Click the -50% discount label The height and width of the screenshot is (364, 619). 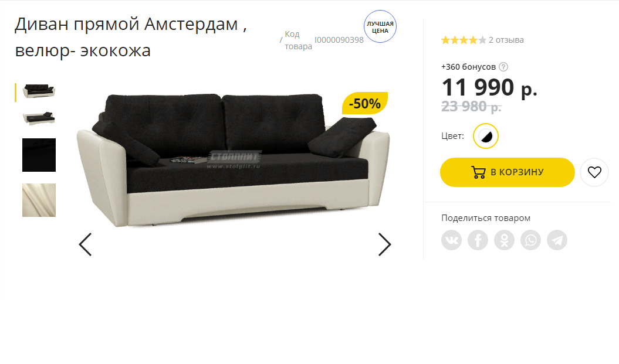pos(365,103)
